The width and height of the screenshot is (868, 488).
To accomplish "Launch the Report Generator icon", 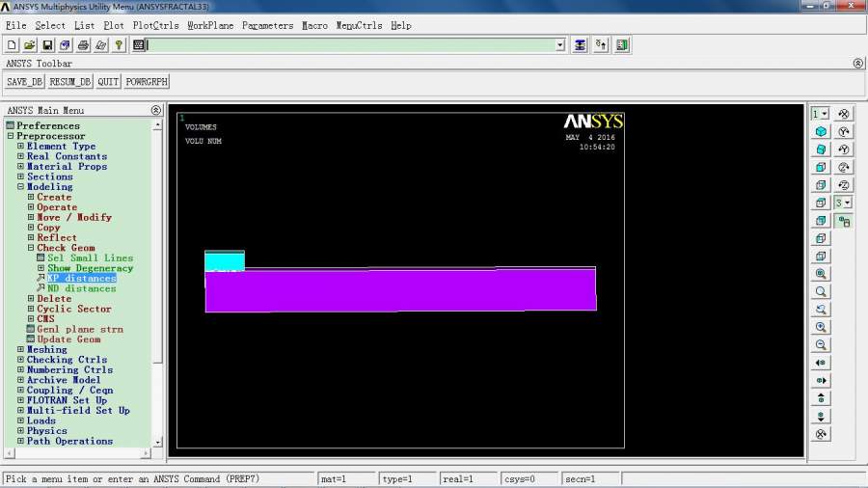I will 100,45.
